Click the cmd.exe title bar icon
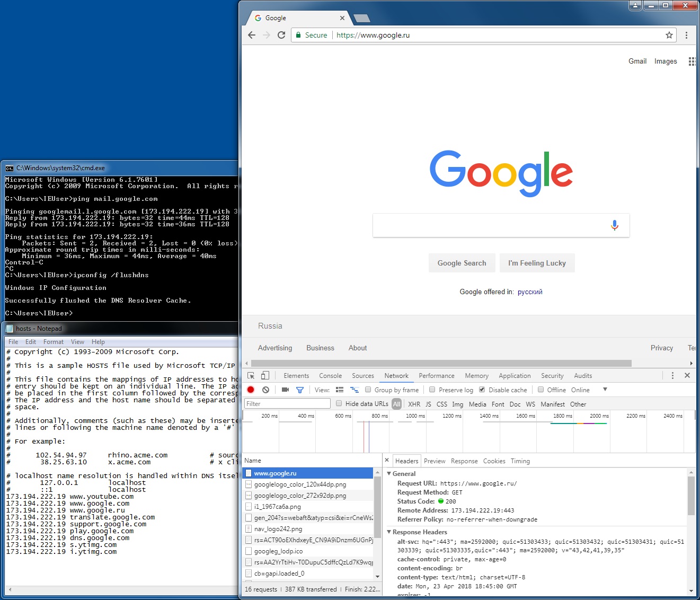Image resolution: width=700 pixels, height=600 pixels. (x=10, y=168)
